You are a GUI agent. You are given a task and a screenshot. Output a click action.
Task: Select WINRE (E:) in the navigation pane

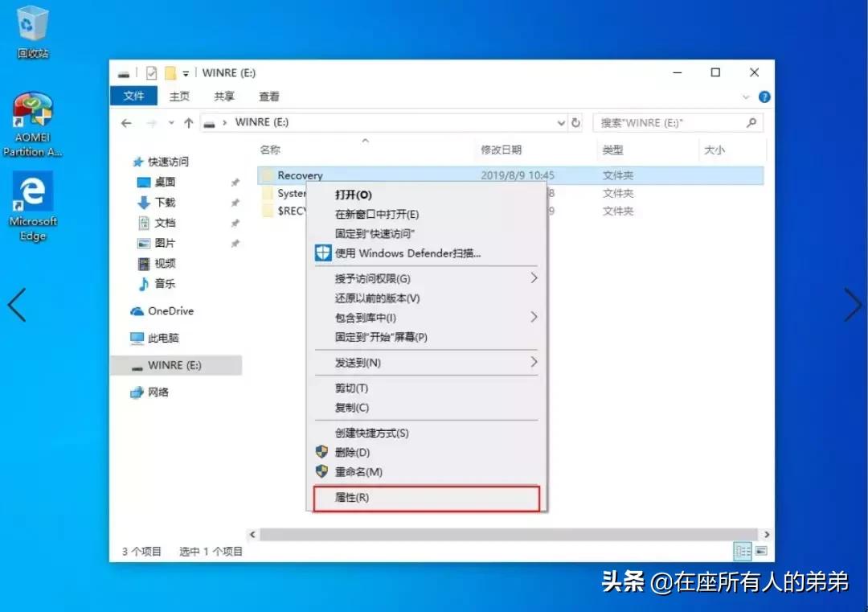177,364
